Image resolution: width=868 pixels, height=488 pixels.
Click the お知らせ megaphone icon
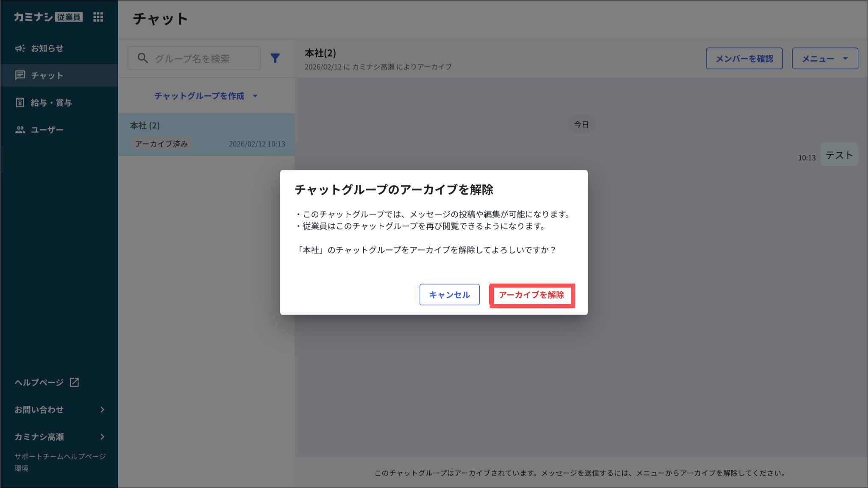tap(20, 48)
